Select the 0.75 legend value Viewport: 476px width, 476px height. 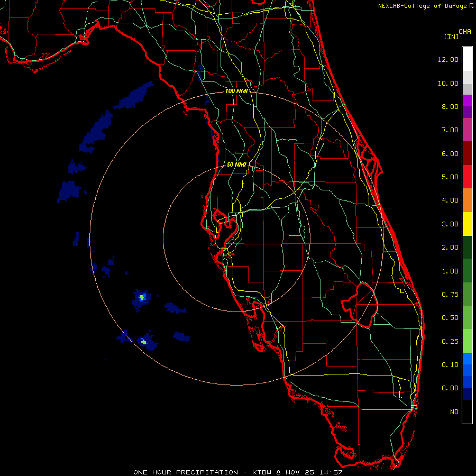tap(450, 295)
